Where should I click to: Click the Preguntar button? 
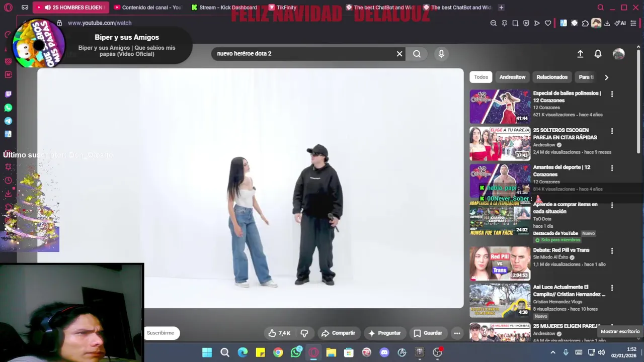384,333
